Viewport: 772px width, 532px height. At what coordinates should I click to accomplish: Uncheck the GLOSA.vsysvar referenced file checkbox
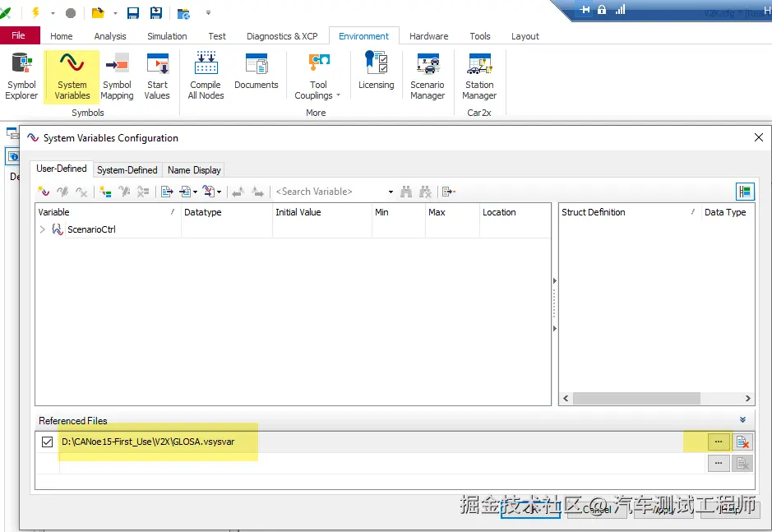[47, 442]
